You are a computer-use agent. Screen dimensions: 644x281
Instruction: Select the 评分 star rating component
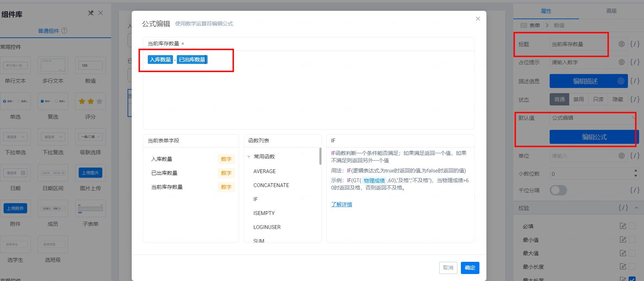(91, 102)
